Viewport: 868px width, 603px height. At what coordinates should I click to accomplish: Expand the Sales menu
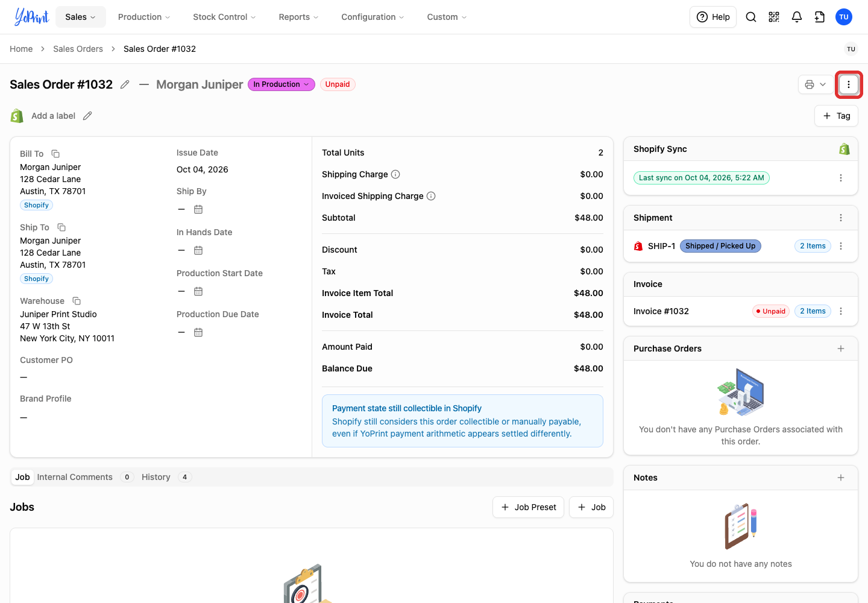coord(81,17)
